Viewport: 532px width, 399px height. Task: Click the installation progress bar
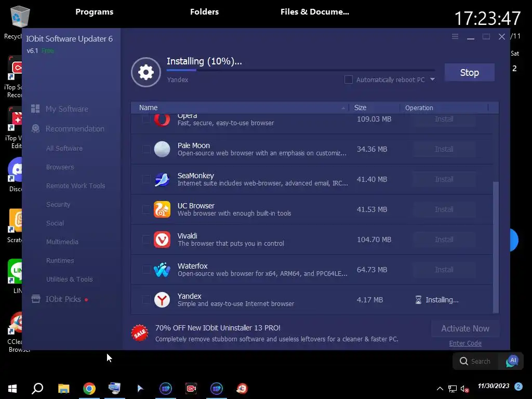[301, 70]
